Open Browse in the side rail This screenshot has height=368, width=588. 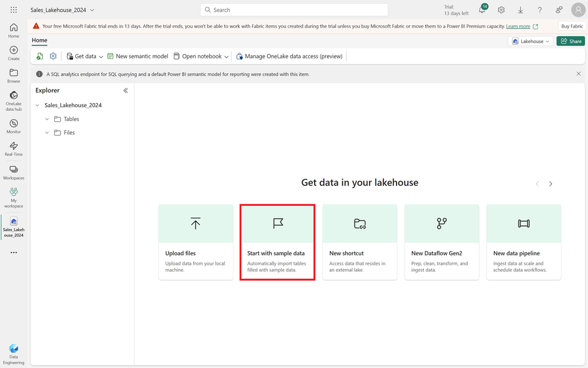14,75
